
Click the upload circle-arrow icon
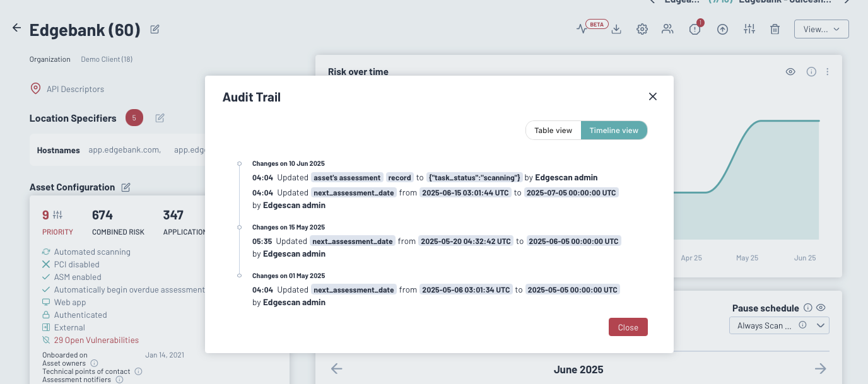(723, 29)
